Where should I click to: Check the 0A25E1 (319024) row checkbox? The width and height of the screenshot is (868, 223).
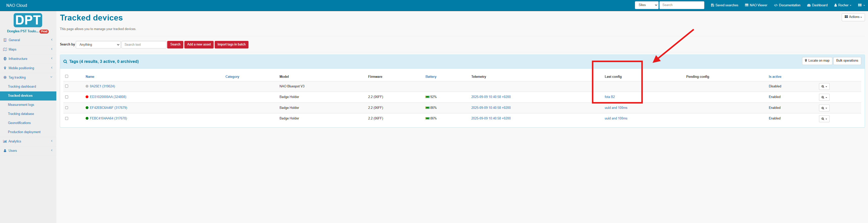[67, 86]
